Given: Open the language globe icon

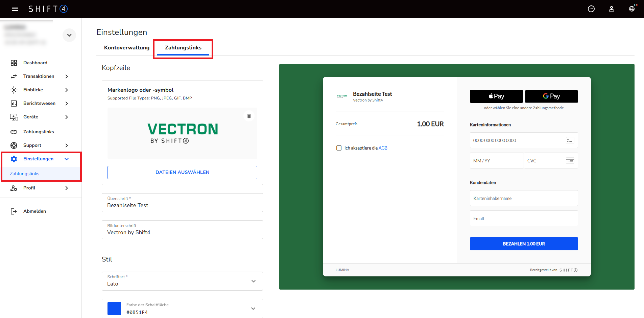Looking at the screenshot, I should [632, 9].
